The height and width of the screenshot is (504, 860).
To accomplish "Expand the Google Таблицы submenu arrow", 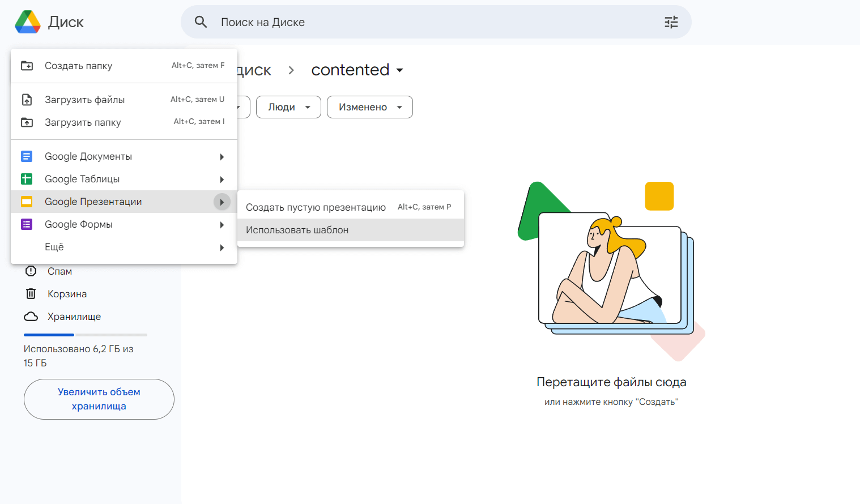I will [222, 180].
